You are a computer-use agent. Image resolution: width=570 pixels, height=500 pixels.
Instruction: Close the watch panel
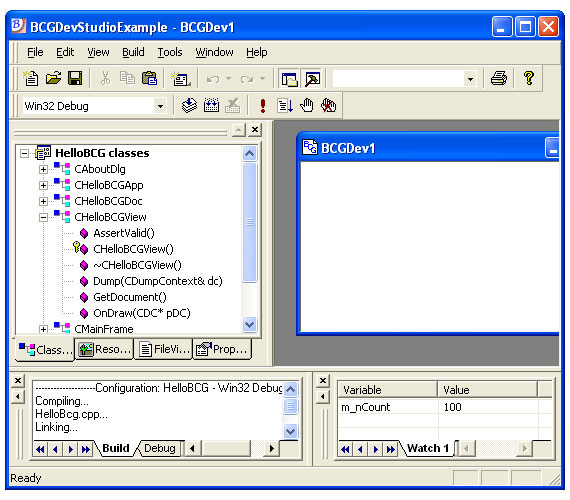[x=322, y=380]
